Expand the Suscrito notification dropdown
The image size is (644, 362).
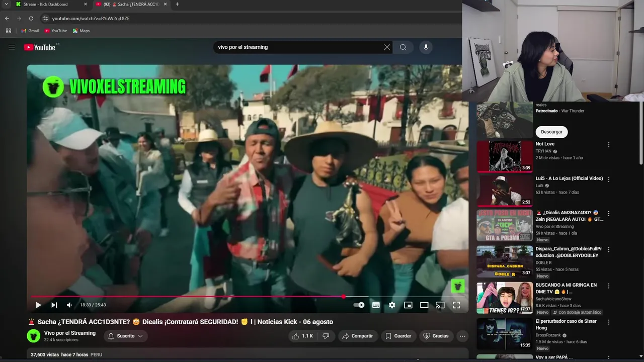tap(126, 336)
